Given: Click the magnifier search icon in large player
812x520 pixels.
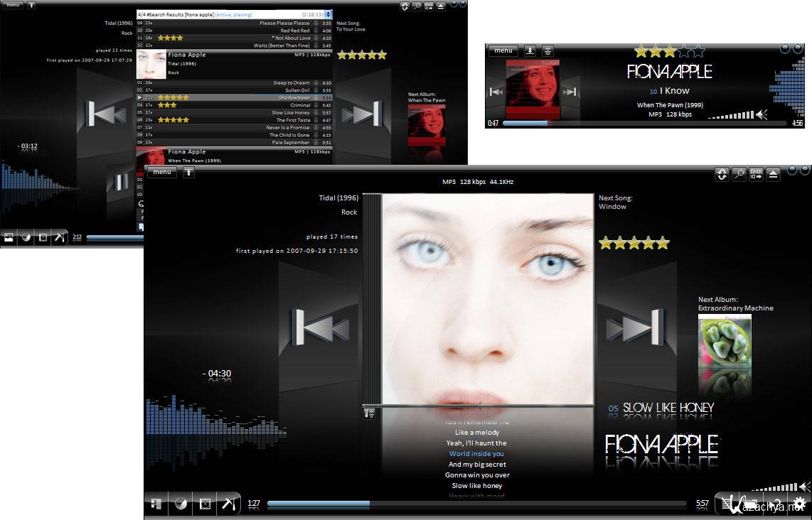Looking at the screenshot, I should (739, 174).
